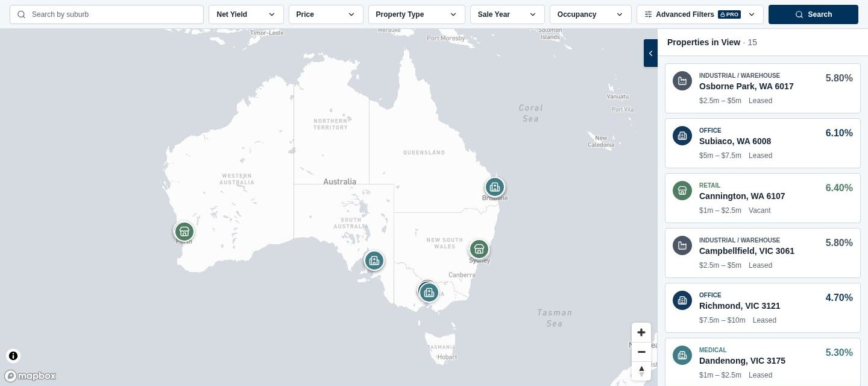This screenshot has height=386, width=868.
Task: Click the front Melbourne map marker
Action: [x=429, y=293]
